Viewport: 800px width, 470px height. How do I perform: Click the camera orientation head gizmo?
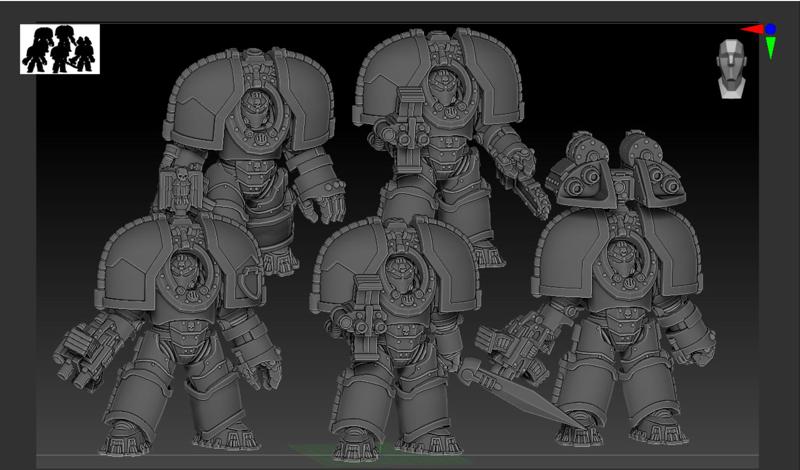(731, 69)
